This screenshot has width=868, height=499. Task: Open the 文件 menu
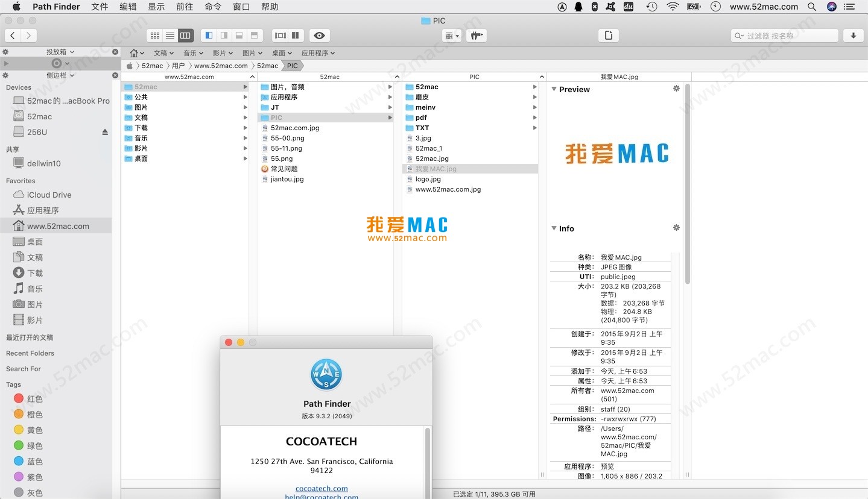(x=100, y=7)
